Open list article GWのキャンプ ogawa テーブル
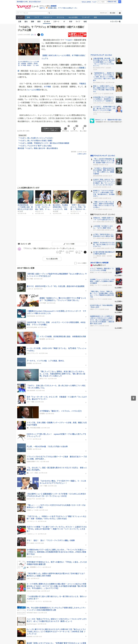This screenshot has width=138, height=644. (56, 435)
